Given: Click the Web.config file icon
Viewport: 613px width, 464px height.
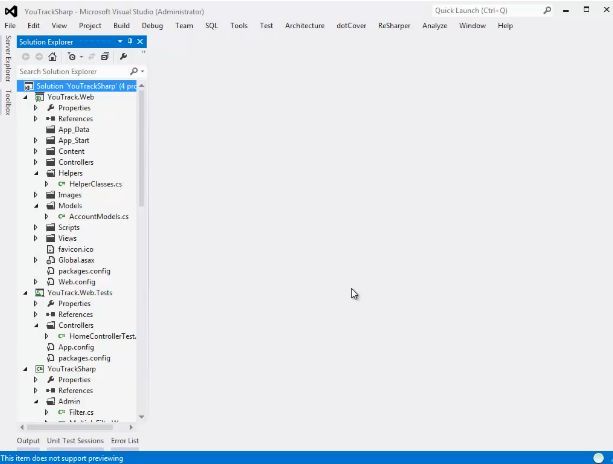Looking at the screenshot, I should click(x=50, y=281).
